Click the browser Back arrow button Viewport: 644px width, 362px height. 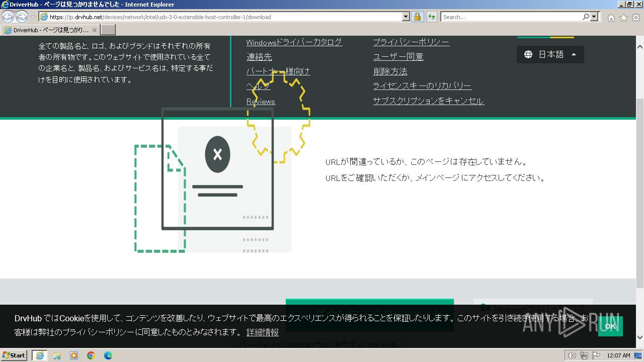tap(8, 17)
